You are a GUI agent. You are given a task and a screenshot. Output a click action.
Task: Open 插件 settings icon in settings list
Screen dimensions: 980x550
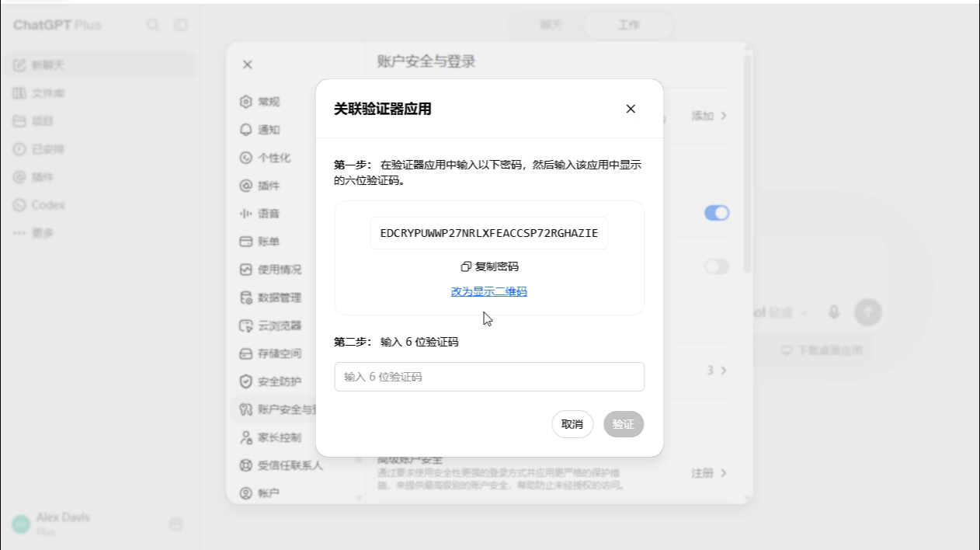tap(246, 186)
